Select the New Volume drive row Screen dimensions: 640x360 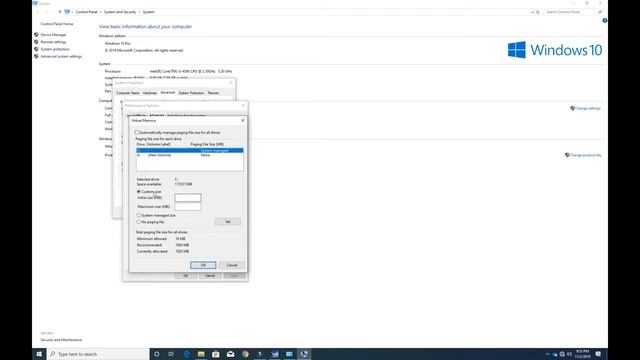(190, 155)
